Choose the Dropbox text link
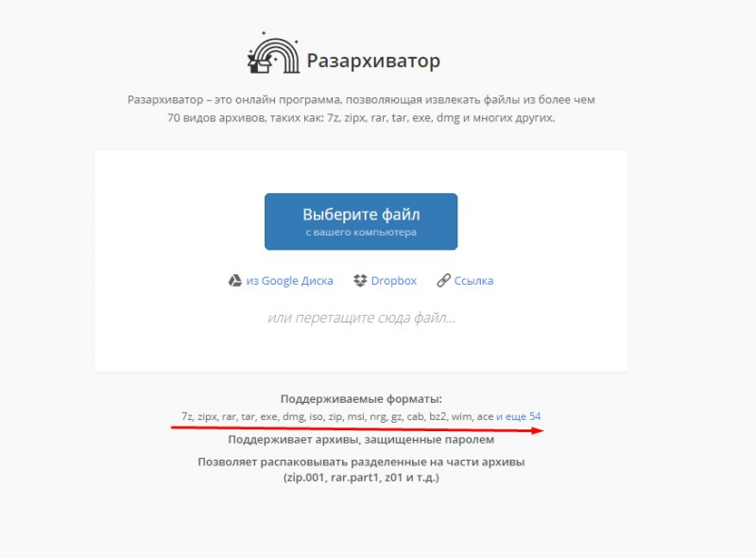This screenshot has width=756, height=558. click(393, 281)
